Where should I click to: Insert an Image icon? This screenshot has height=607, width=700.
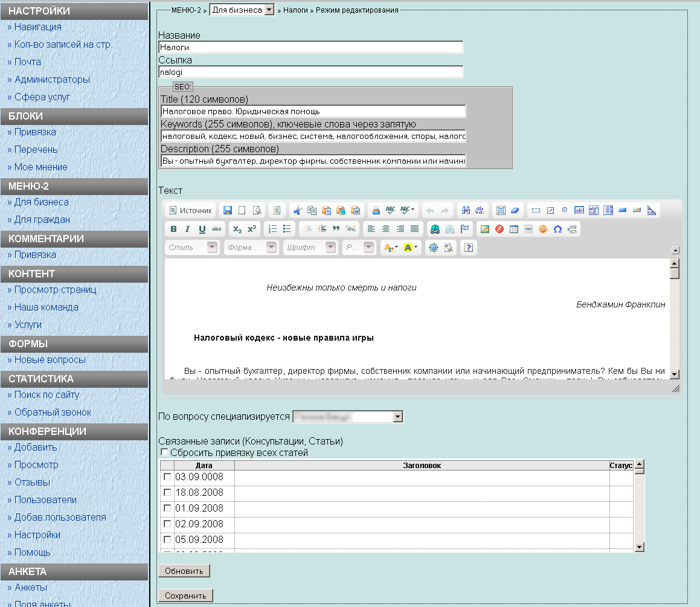(x=485, y=229)
